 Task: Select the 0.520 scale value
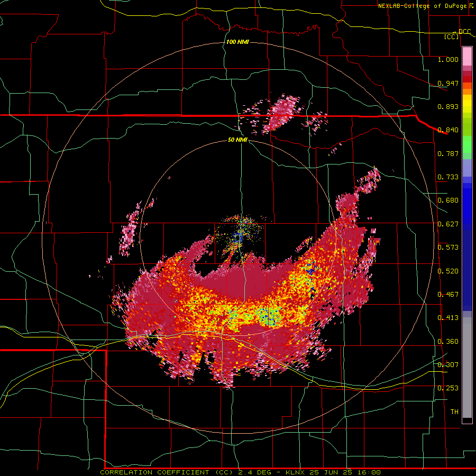coord(448,271)
